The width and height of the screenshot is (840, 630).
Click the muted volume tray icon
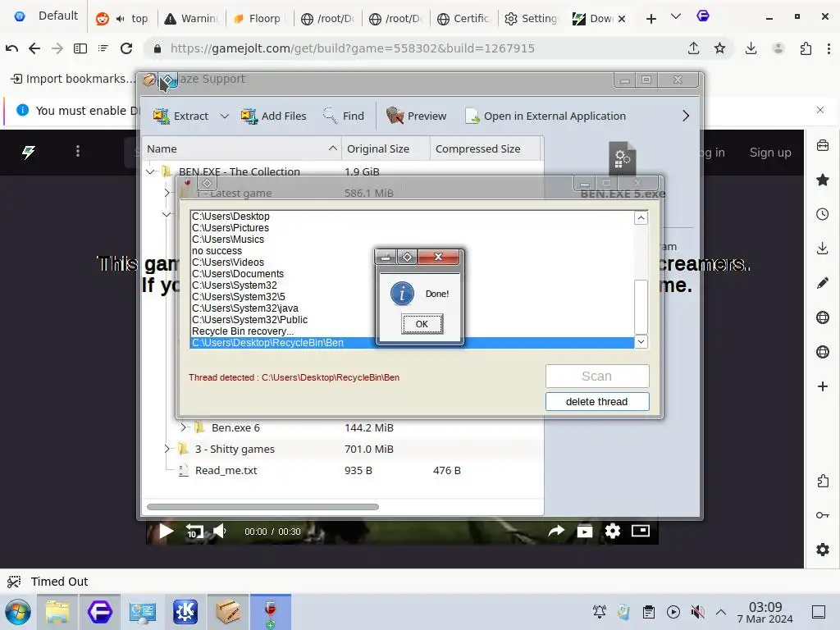coord(697,612)
